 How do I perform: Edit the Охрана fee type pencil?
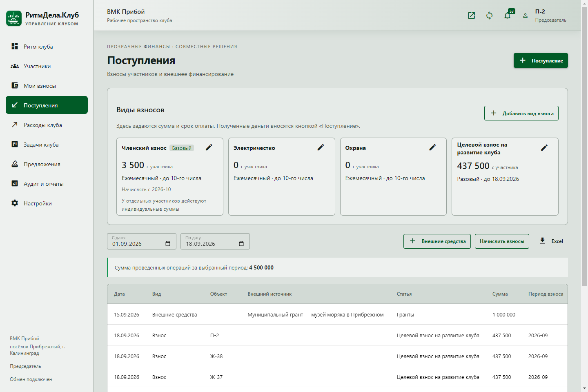(433, 147)
